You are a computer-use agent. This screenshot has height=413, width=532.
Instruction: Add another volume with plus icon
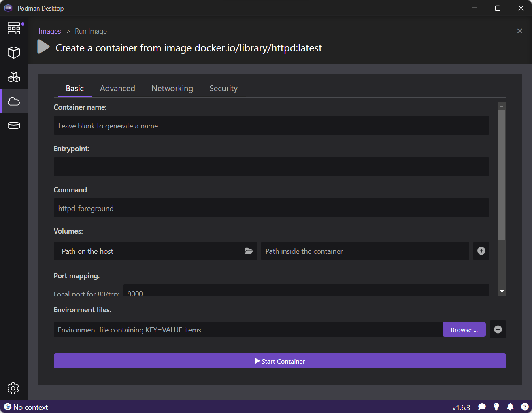[481, 251]
